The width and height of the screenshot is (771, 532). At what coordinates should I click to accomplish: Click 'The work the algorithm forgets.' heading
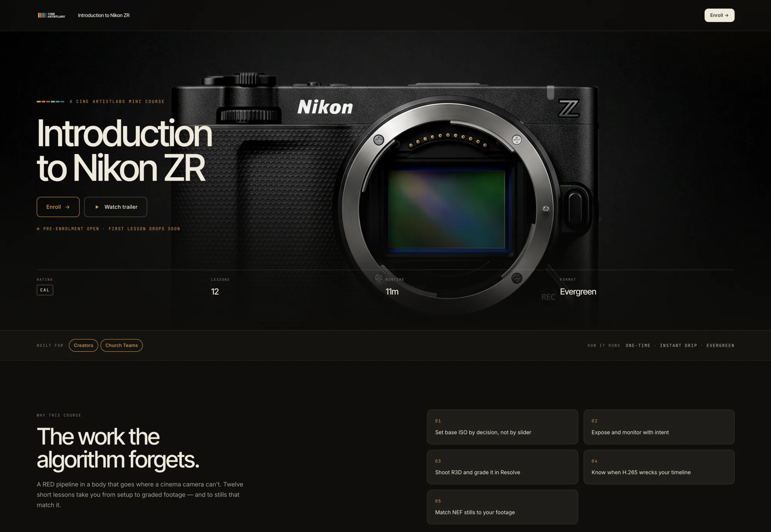tap(118, 448)
